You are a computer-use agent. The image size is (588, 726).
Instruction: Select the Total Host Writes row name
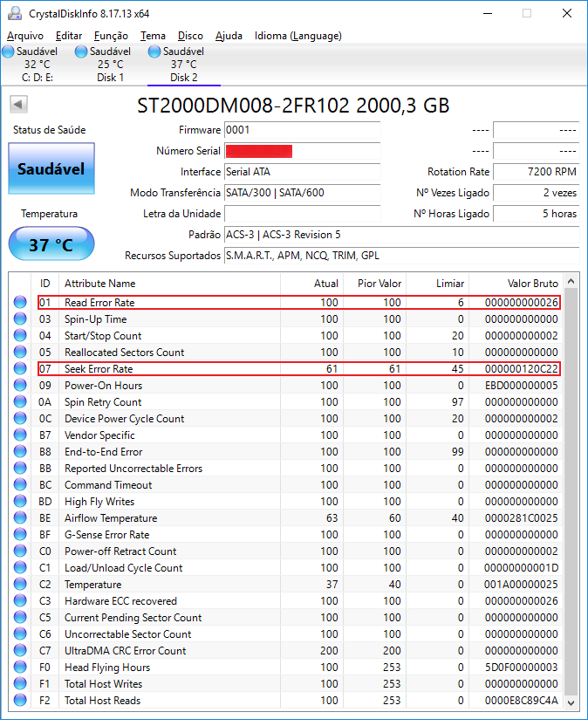coord(103,684)
